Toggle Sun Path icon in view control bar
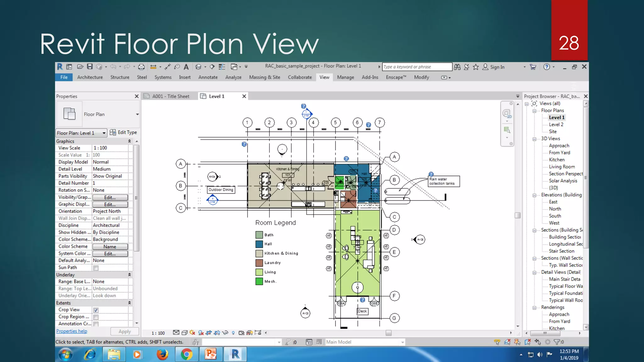Viewport: 644px width, 362px height. coord(192,333)
